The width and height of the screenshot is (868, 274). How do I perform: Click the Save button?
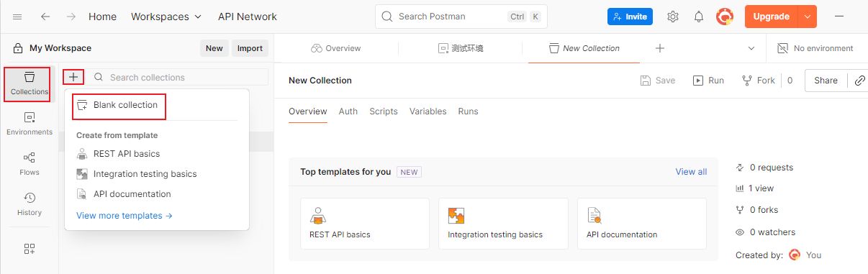(658, 81)
